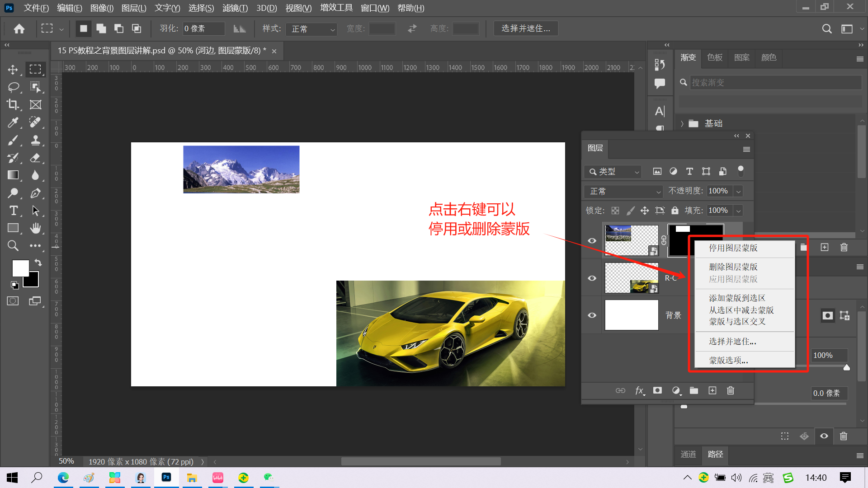Click add layer mask icon in Layers panel

657,391
